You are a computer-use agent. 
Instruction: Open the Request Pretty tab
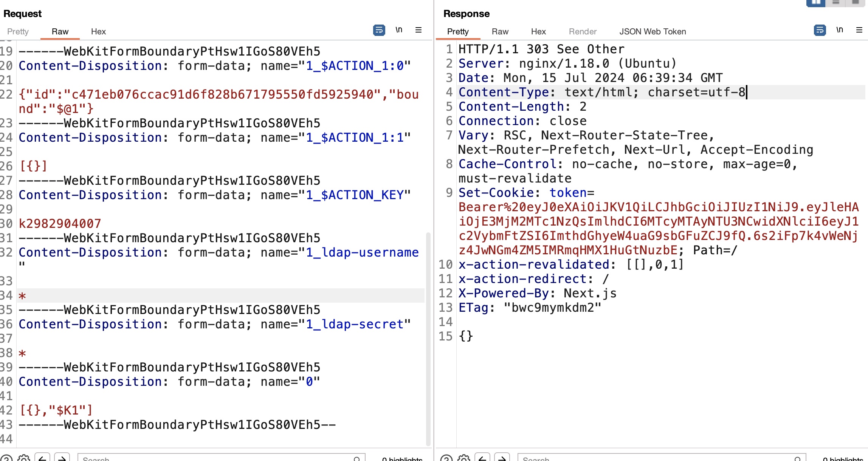(18, 32)
